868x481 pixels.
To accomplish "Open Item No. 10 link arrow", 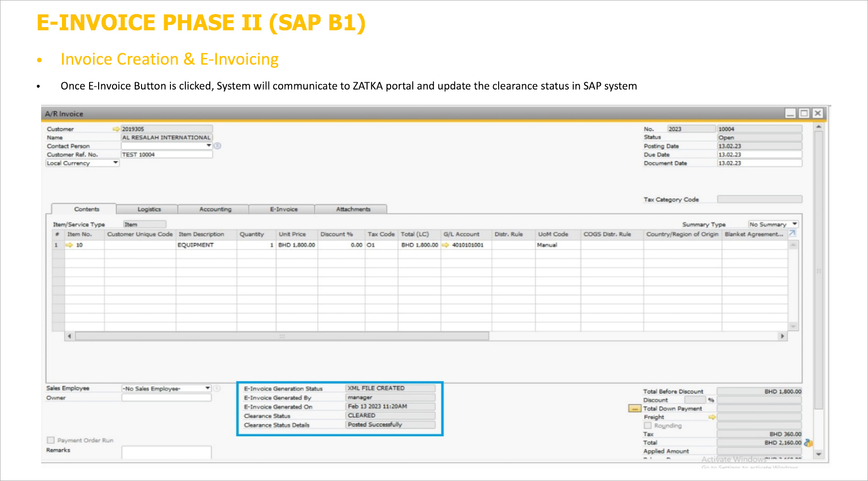I will 69,245.
